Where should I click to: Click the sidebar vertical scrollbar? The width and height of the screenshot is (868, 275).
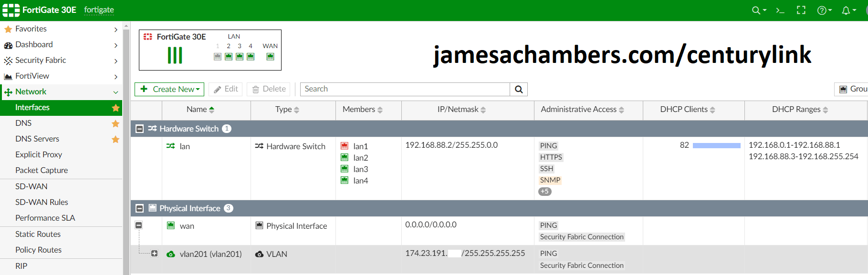126,148
